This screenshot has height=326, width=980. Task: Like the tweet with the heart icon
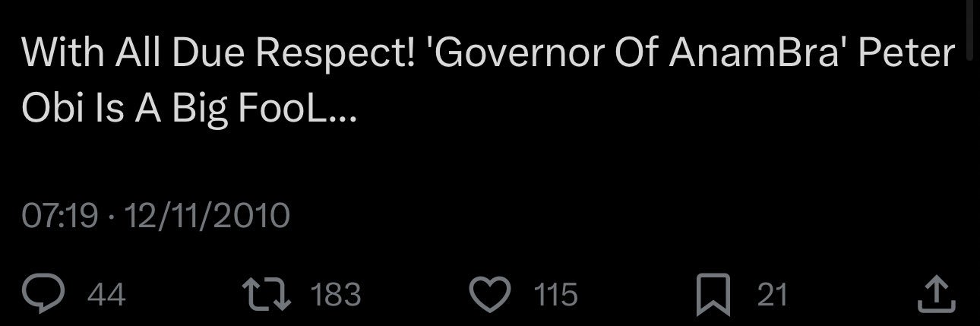(492, 294)
